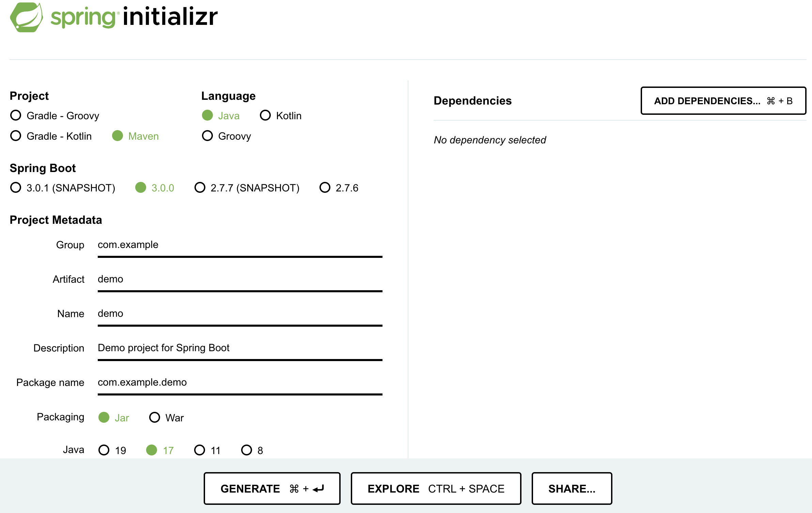Focus the Artifact text field

240,279
